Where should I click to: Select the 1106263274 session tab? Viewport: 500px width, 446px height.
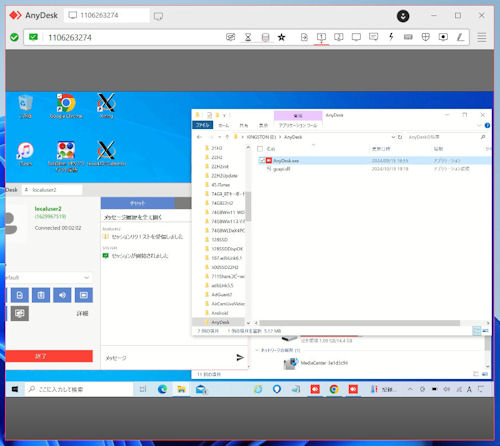tap(107, 15)
